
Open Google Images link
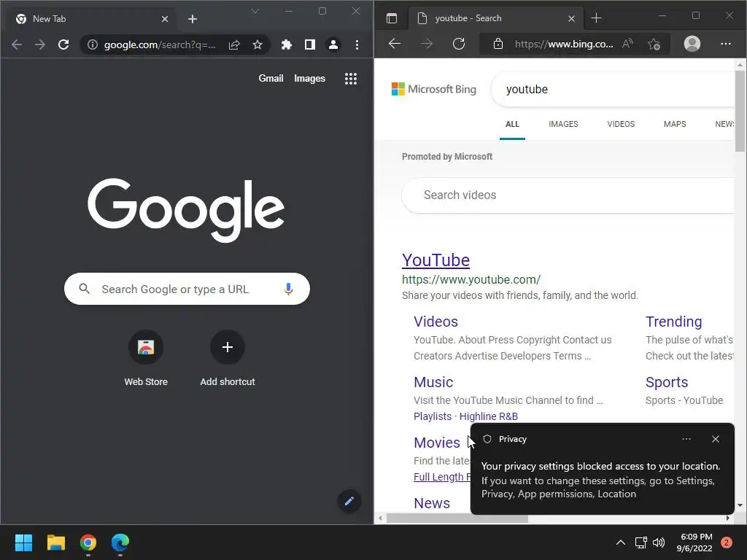coord(309,79)
